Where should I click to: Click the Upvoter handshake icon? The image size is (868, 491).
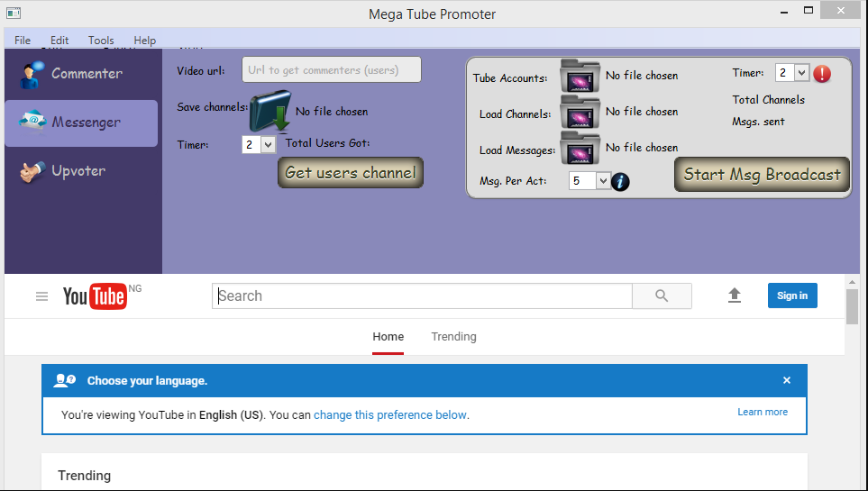tap(32, 171)
